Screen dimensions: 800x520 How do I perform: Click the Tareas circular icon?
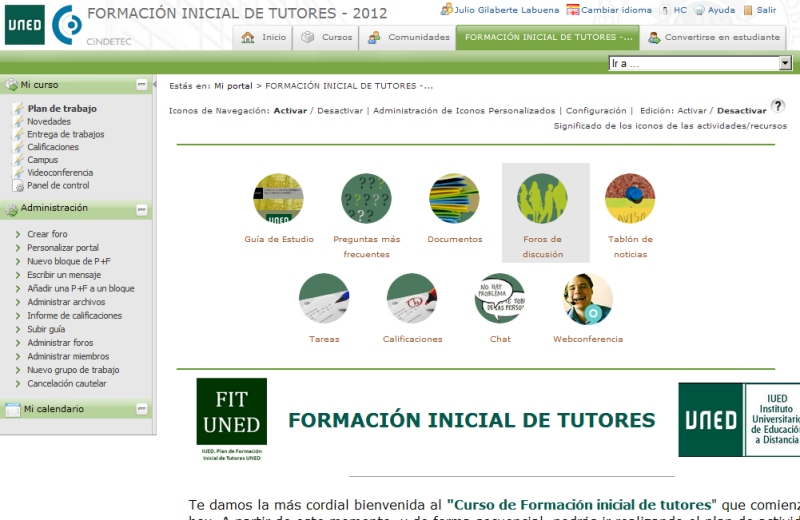tap(324, 298)
